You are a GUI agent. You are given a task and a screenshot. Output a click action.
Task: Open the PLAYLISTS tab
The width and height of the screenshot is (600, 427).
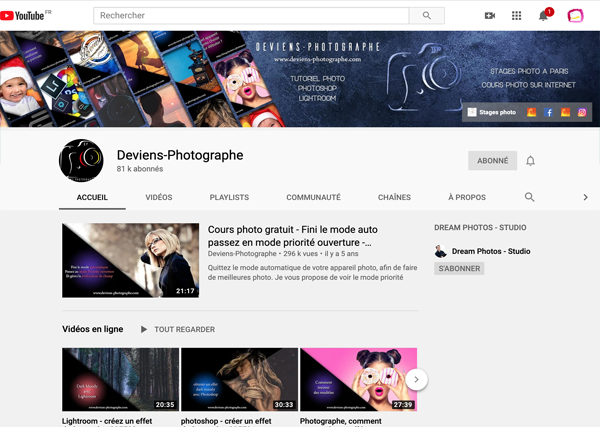(229, 197)
